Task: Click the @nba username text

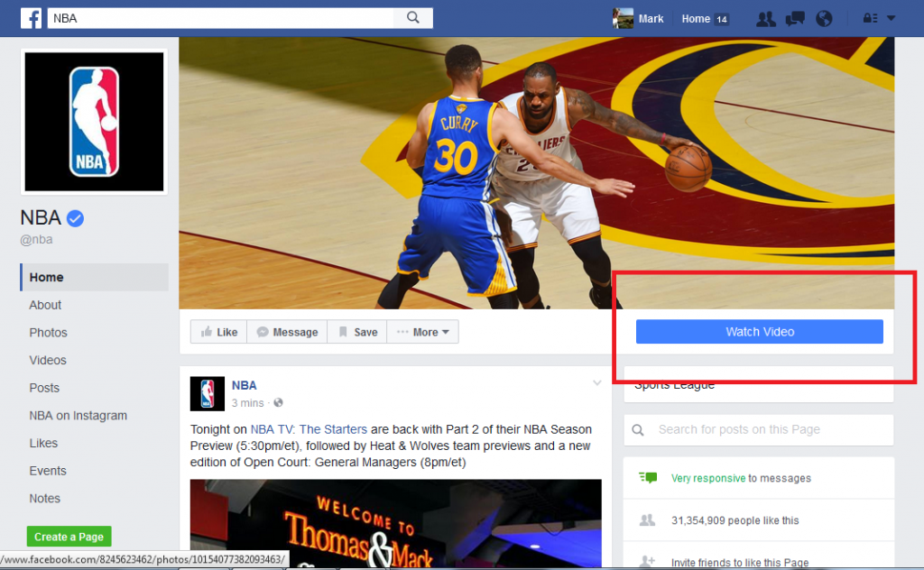Action: [x=36, y=240]
